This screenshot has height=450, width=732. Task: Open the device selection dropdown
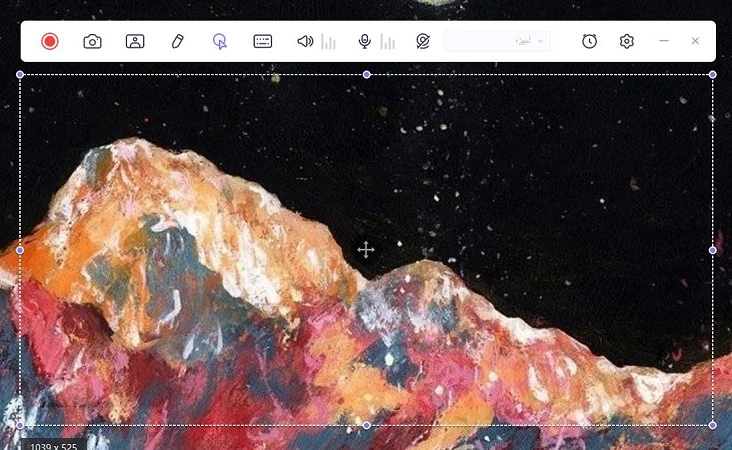[497, 41]
